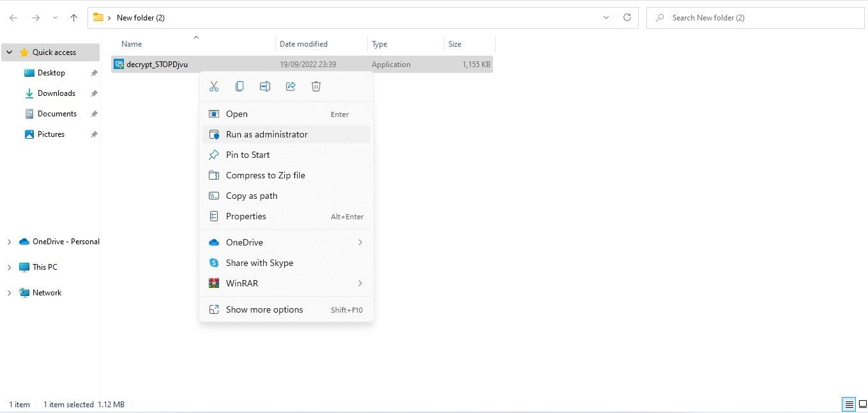Image resolution: width=868 pixels, height=413 pixels.
Task: Go up one folder with up arrow
Action: [73, 18]
